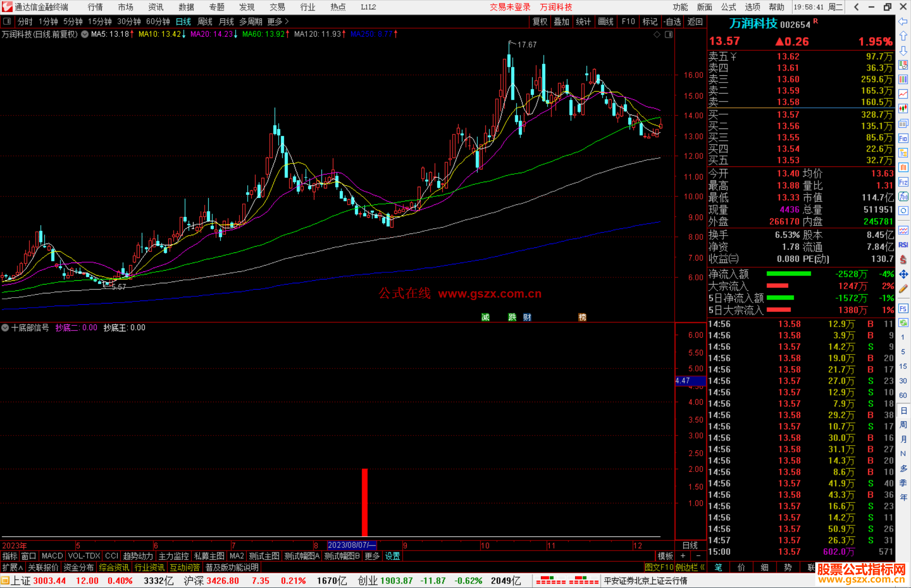Click the RSI indicator icon in sidebar
The image size is (911, 588).
(x=903, y=245)
